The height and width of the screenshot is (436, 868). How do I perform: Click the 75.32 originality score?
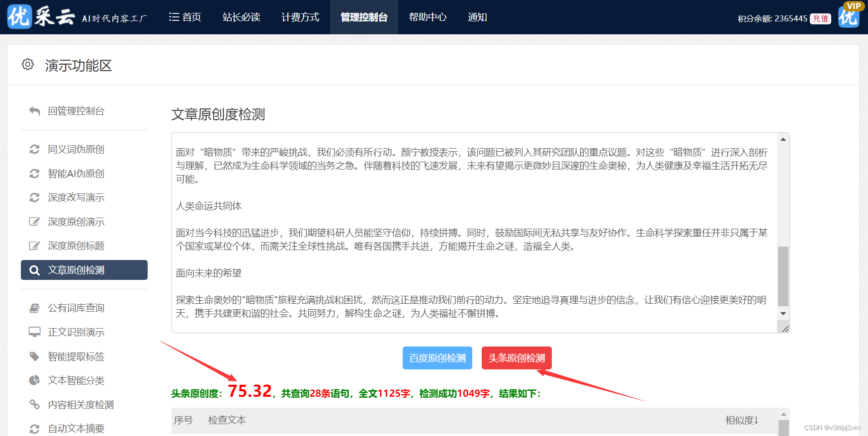(x=250, y=391)
